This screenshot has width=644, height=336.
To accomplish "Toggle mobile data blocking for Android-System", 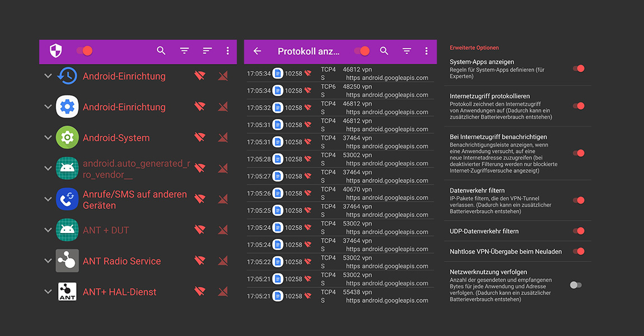I will 223,137.
